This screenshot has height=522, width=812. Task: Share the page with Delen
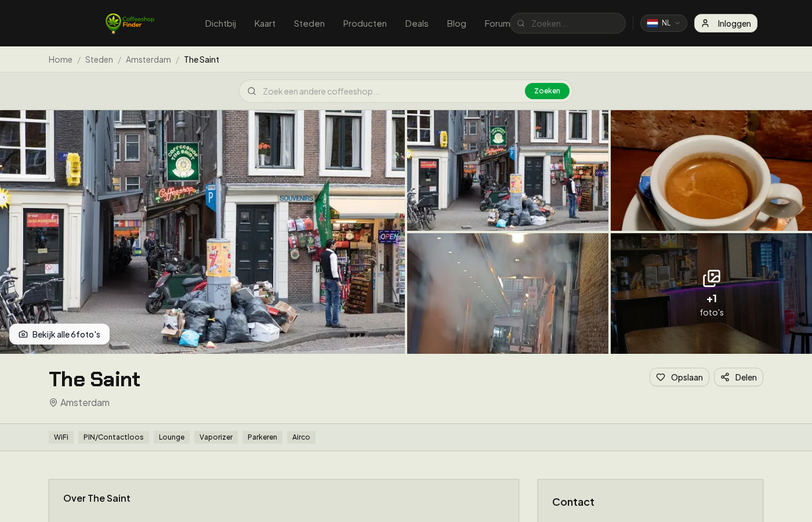point(738,377)
